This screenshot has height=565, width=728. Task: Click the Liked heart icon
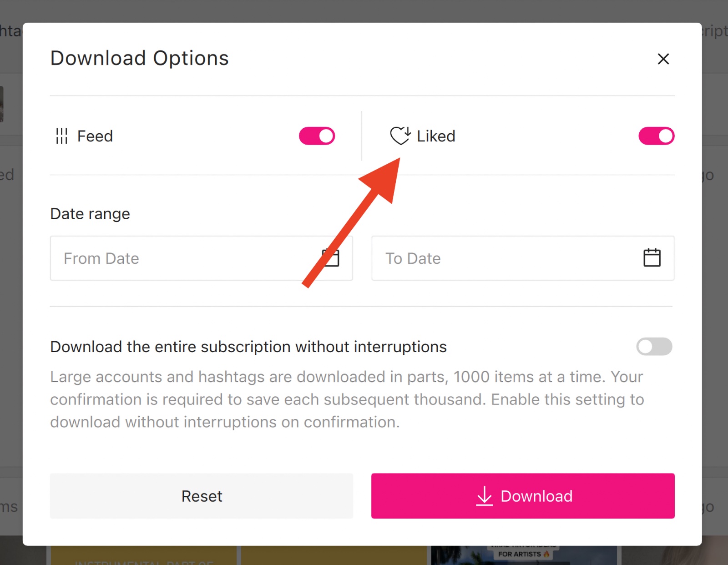coord(400,136)
